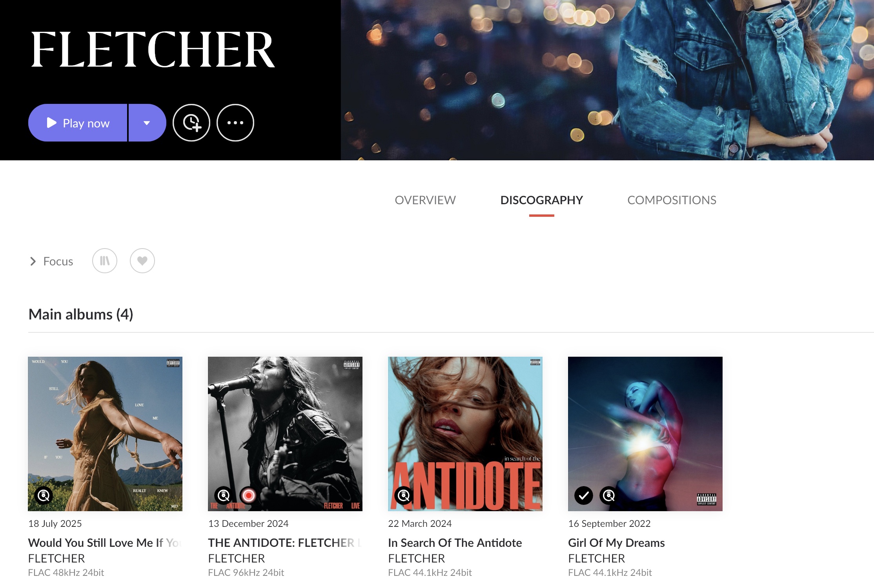Click the clock-plus follow artist icon
This screenshot has width=874, height=588.
[191, 123]
